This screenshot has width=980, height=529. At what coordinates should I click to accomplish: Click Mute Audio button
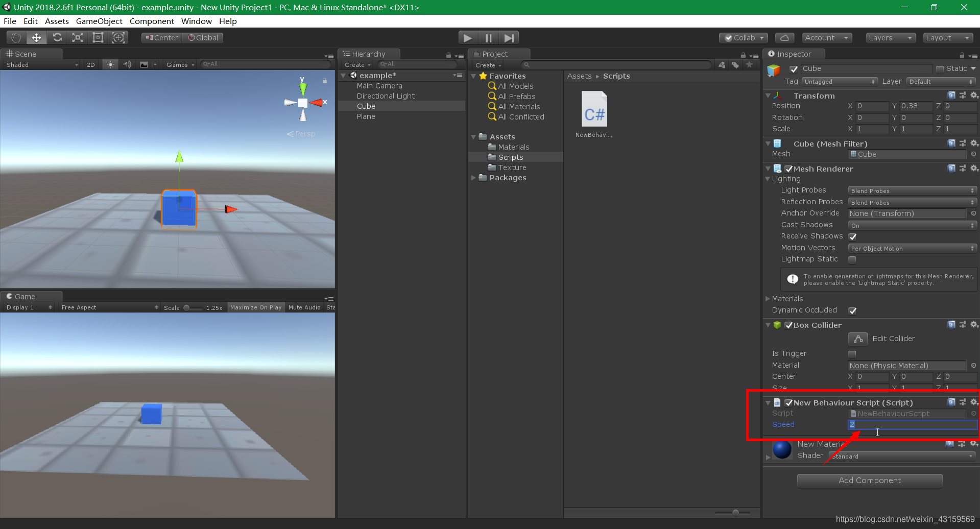[304, 307]
